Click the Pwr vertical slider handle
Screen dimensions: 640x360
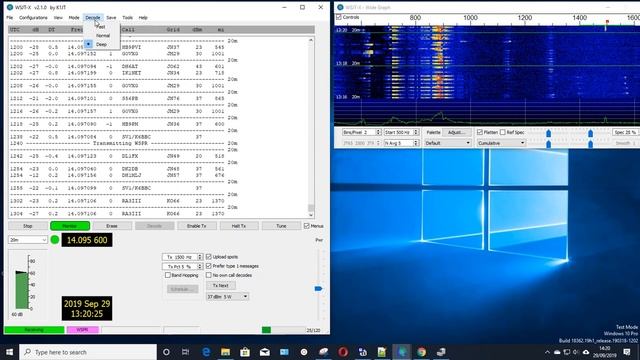pyautogui.click(x=318, y=289)
